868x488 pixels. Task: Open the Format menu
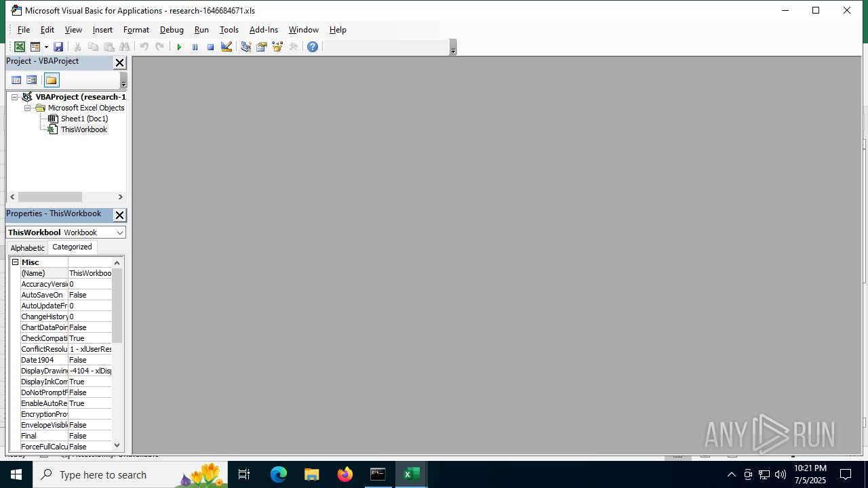click(x=136, y=30)
